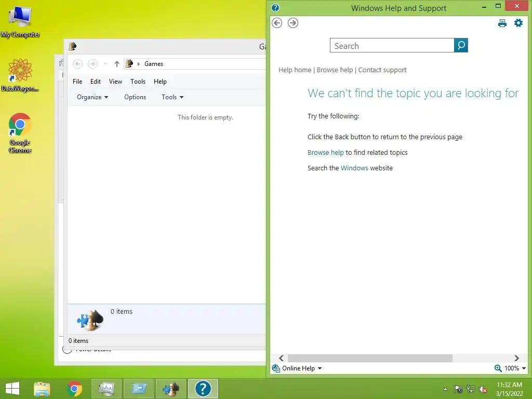Switch to Help and Support taskbar button
This screenshot has height=399, width=532.
tap(203, 389)
